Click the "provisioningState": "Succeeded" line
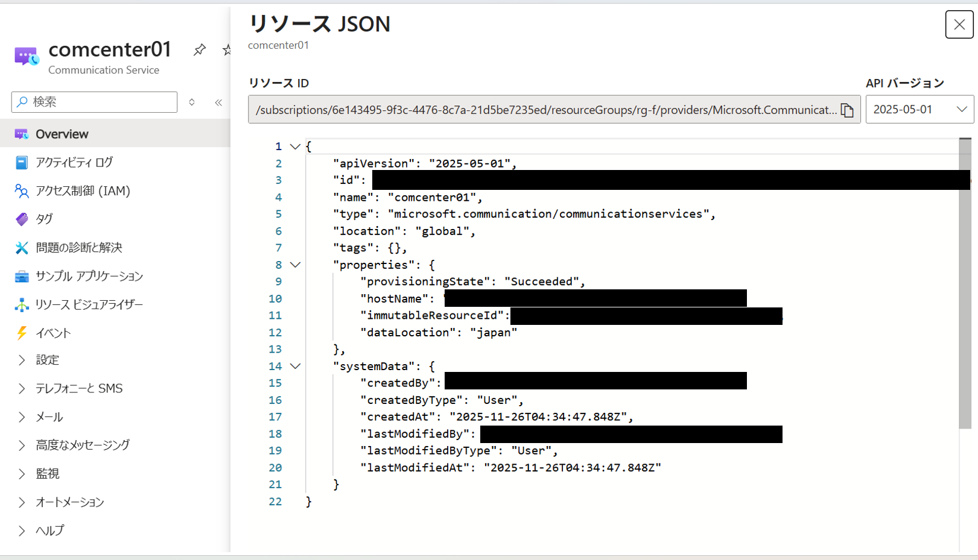The height and width of the screenshot is (560, 978). 473,282
